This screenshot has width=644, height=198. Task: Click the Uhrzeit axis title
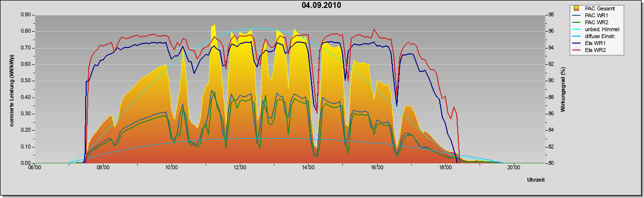(536, 180)
